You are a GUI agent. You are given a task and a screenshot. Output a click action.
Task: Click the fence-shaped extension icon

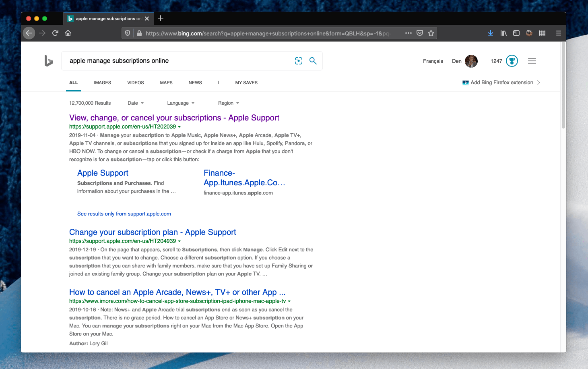542,33
